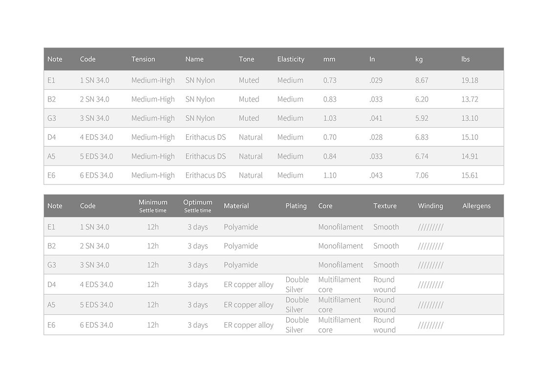Click the Tension column header
This screenshot has height=392, width=555.
[143, 59]
